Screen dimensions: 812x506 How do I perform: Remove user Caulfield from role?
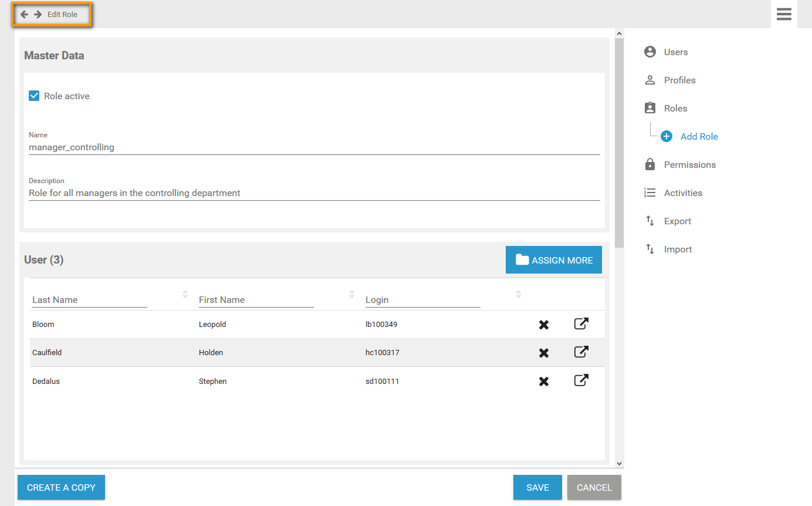coord(544,353)
